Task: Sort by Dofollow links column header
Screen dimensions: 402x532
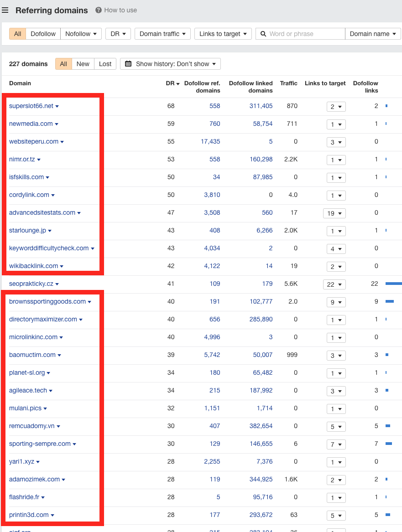Action: tap(365, 87)
